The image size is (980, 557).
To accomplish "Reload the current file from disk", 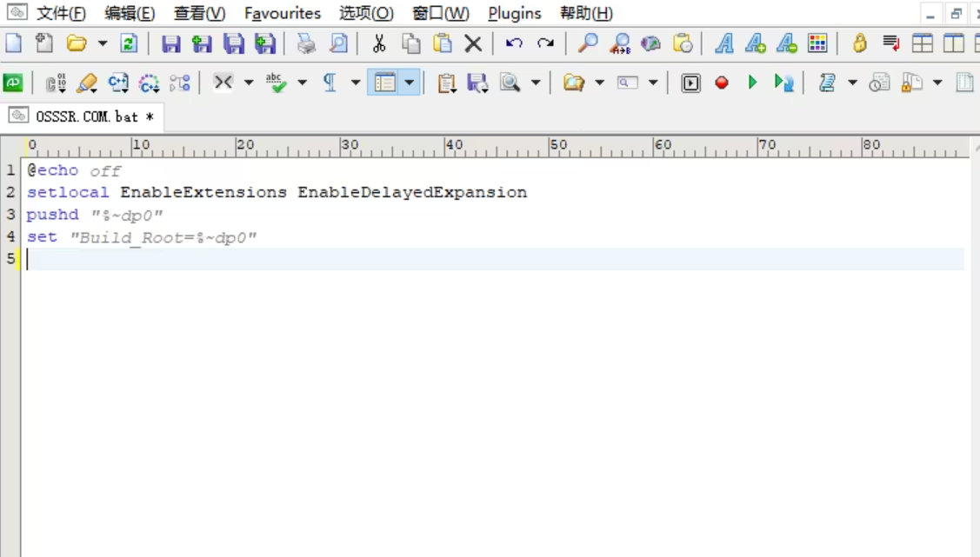I will (129, 43).
